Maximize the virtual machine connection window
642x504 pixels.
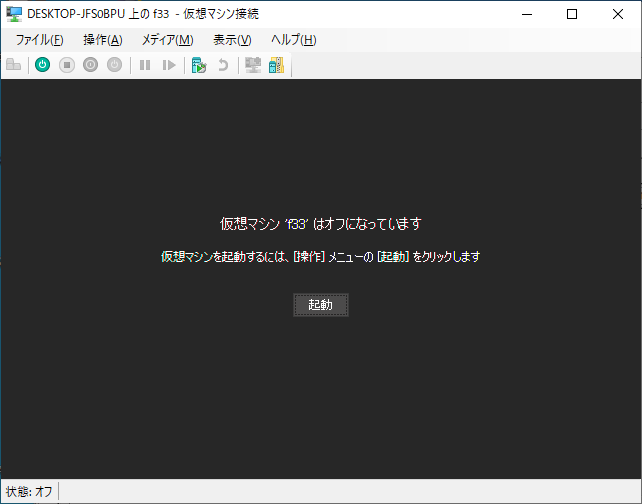[x=572, y=14]
